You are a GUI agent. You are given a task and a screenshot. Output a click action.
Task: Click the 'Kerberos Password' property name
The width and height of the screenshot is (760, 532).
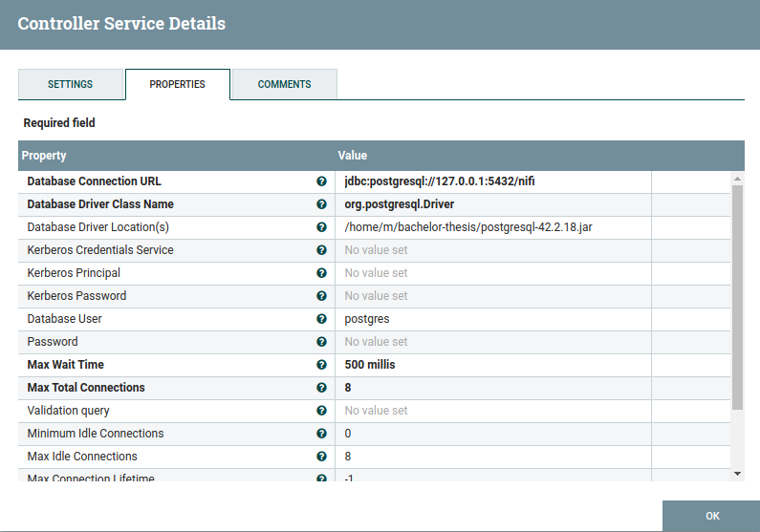pos(76,296)
